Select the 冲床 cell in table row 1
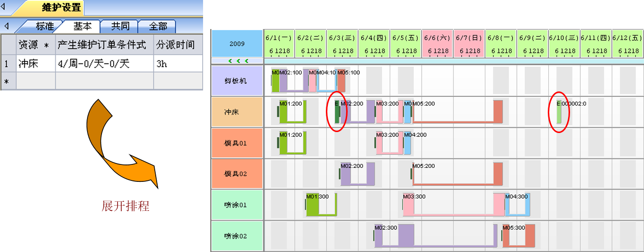Viewport: 644px width, 252px height. pyautogui.click(x=35, y=63)
